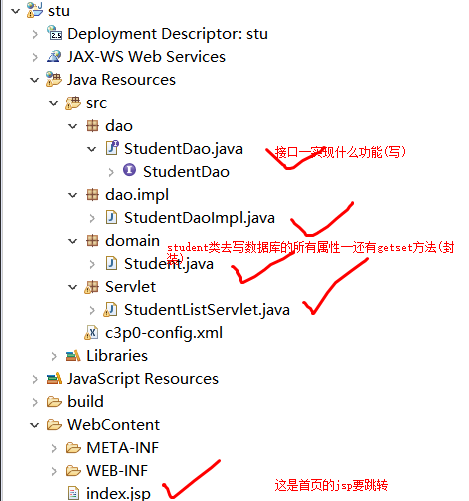Expand the Deployment Descriptor node
Image resolution: width=469 pixels, height=501 pixels.
click(35, 34)
